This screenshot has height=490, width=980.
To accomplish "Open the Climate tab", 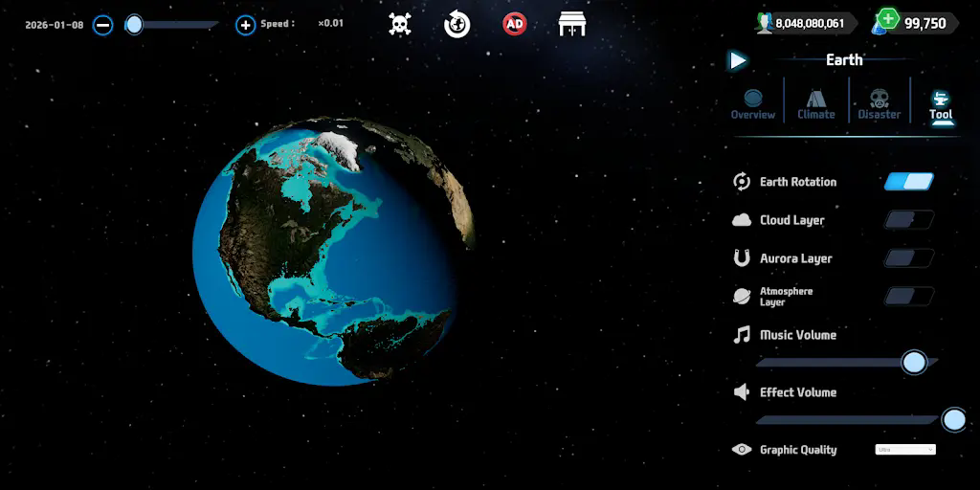I will 816,103.
